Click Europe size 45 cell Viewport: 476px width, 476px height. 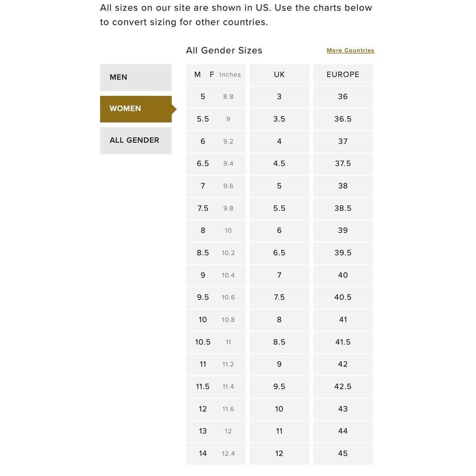click(343, 453)
